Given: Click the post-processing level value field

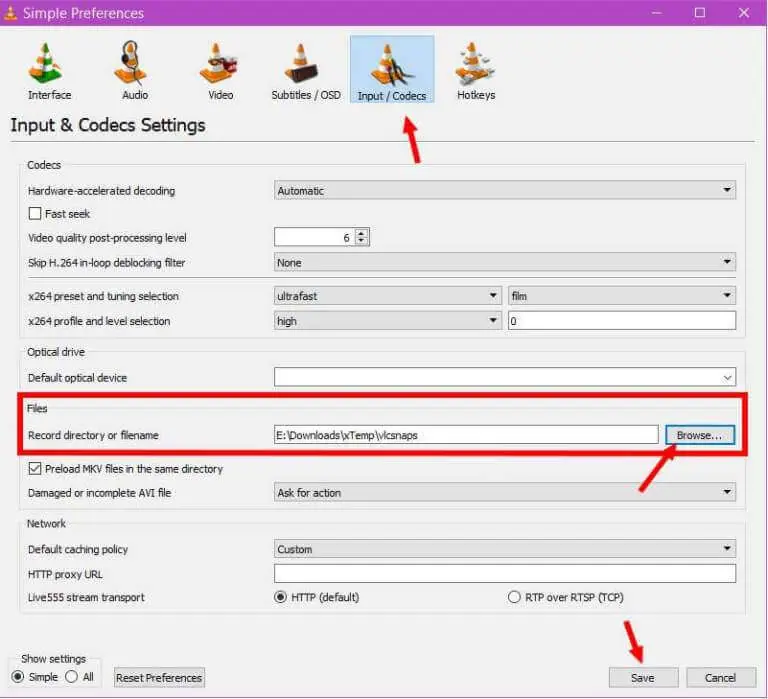Looking at the screenshot, I should point(314,238).
